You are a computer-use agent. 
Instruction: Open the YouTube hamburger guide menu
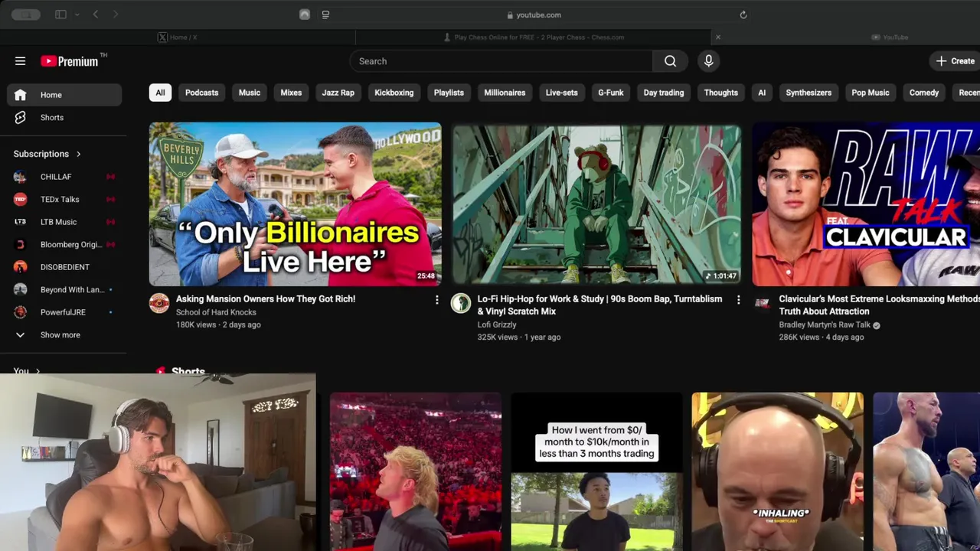pyautogui.click(x=21, y=61)
